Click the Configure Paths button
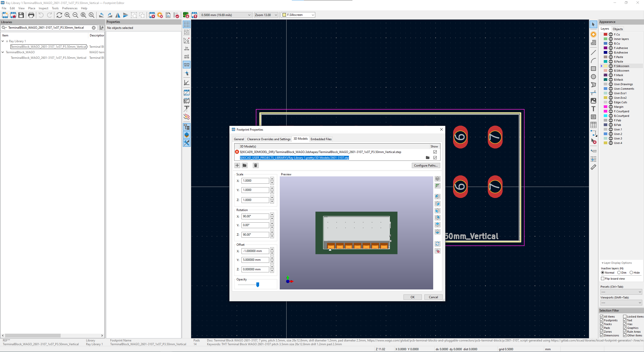The height and width of the screenshot is (352, 644). coord(426,165)
